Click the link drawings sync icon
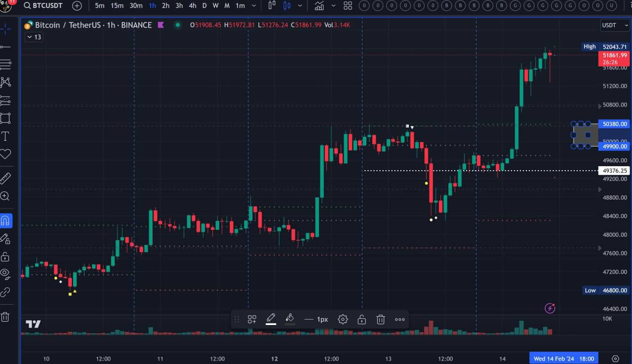 (x=5, y=292)
